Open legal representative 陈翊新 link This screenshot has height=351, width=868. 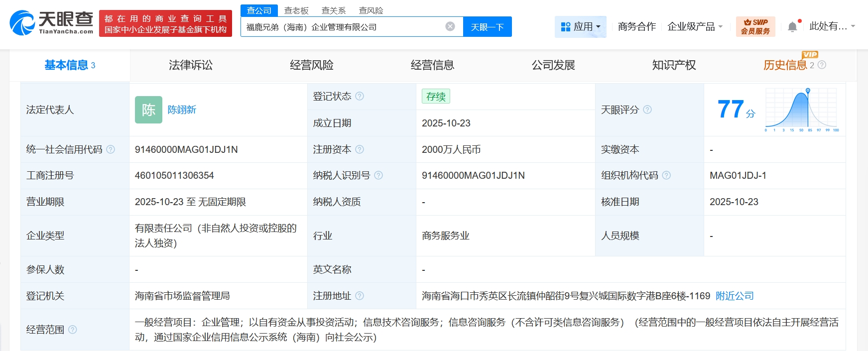(182, 110)
